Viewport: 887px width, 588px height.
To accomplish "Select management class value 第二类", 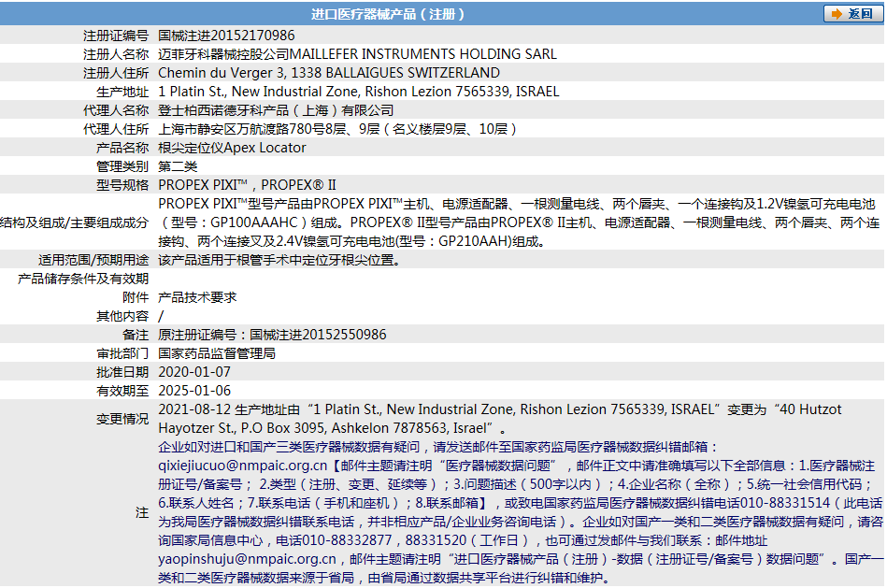I will 178,165.
